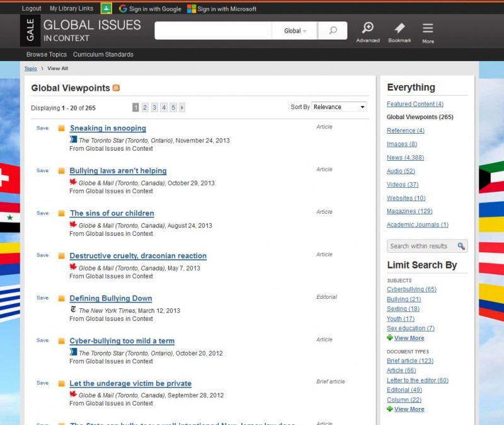Open Defining Bullying Down editorial
Viewport: 504px width, 425px height.
(111, 298)
